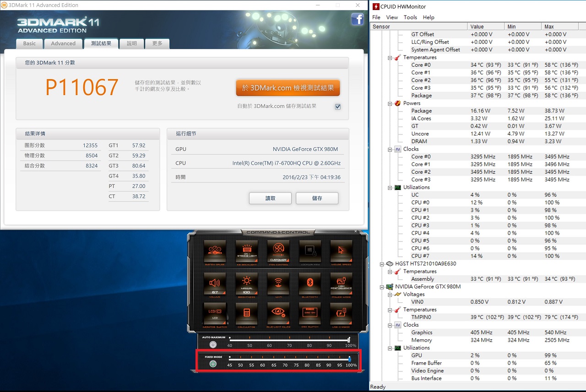Screen dimensions: 586x392
Task: Close the Command & Control panel
Action: tap(356, 232)
